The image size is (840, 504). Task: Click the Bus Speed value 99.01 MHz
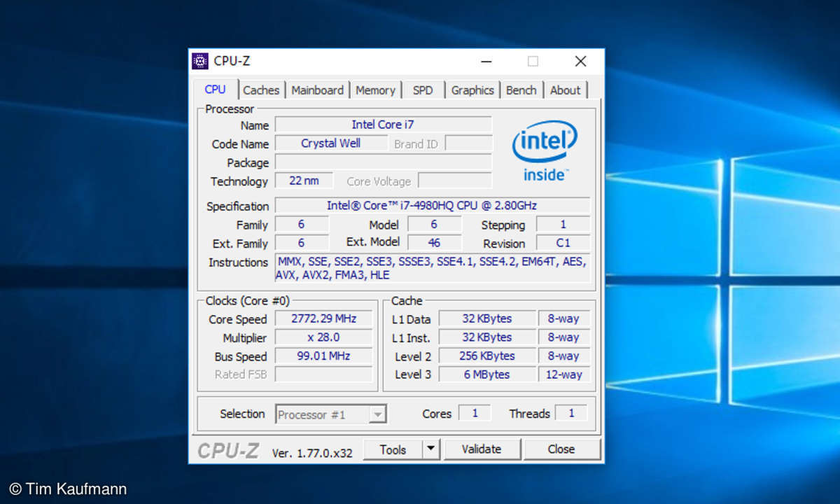[x=324, y=356]
